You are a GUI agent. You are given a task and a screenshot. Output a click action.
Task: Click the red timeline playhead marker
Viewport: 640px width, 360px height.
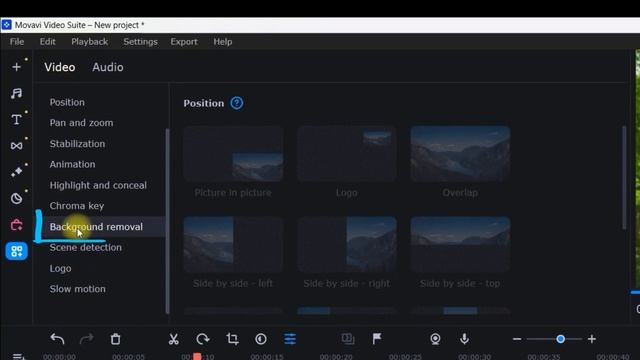(197, 356)
